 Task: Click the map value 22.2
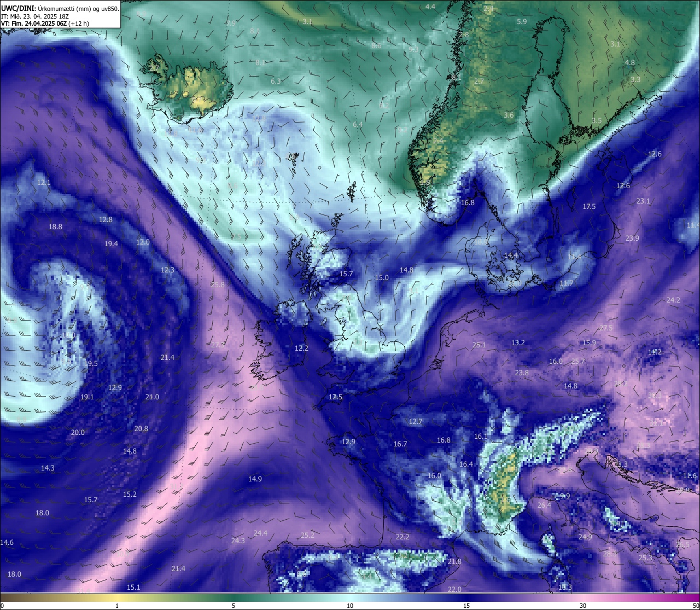click(402, 537)
